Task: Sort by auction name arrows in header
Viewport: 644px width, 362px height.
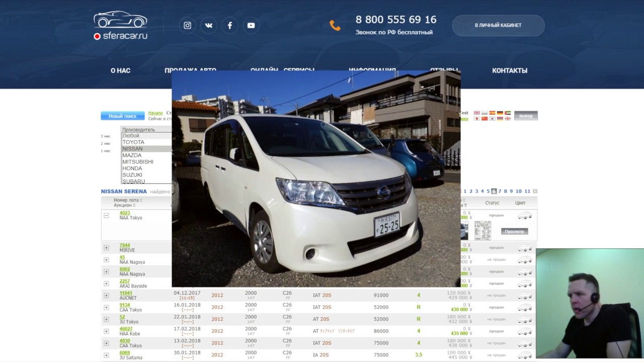Action: (x=134, y=205)
